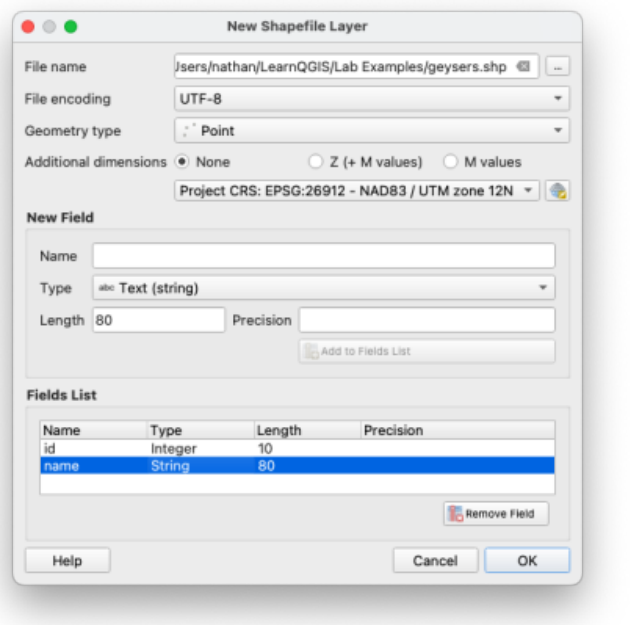Click the Precision column header
The width and height of the screenshot is (630, 625).
pos(458,430)
